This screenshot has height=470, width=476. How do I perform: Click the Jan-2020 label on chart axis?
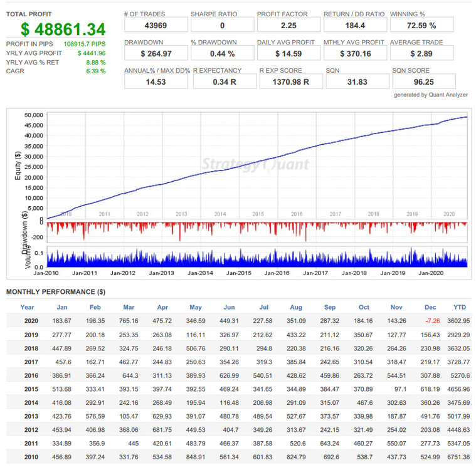[x=431, y=273]
